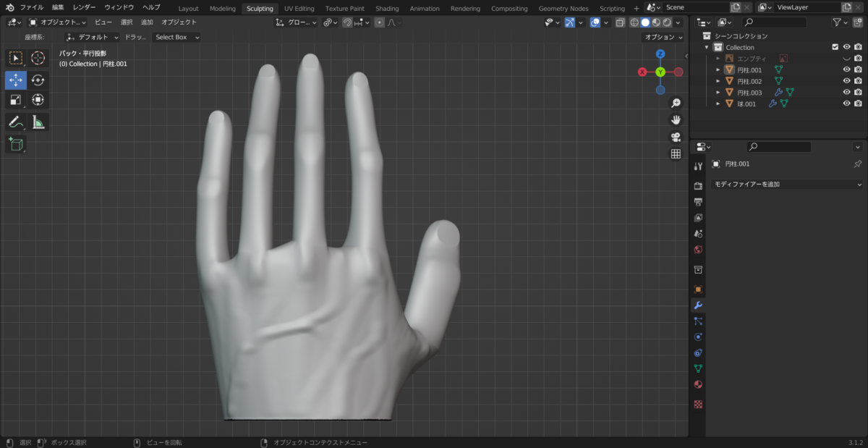Screen dimensions: 868x448
Task: Select the Cursor tool
Action: (x=38, y=58)
